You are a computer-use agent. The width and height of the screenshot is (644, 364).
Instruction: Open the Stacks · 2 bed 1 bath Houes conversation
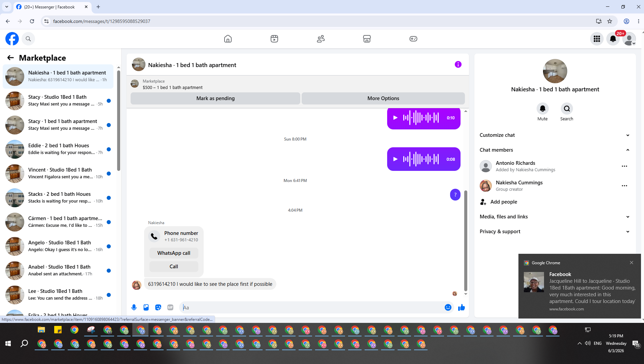point(58,198)
